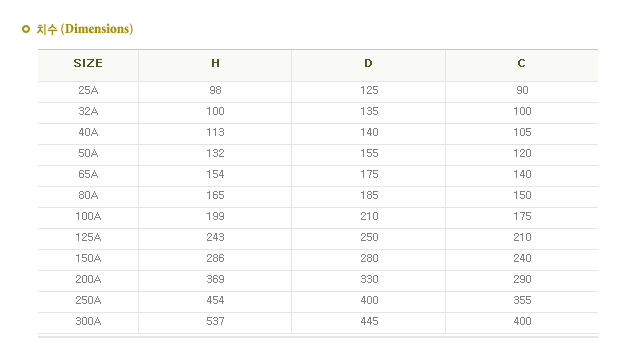The height and width of the screenshot is (362, 623).
Task: Click the 250A size cell
Action: 88,300
